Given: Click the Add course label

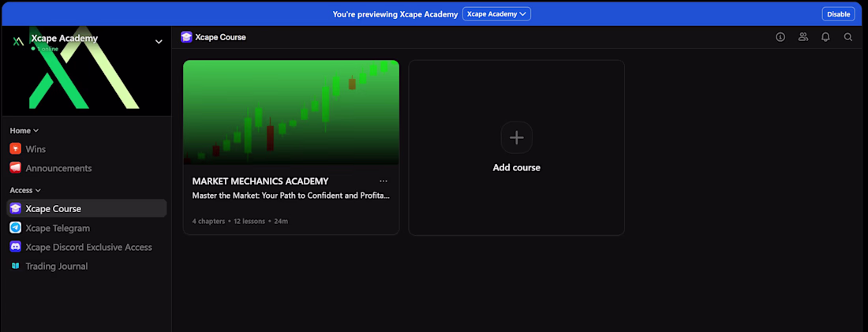Looking at the screenshot, I should click(517, 168).
